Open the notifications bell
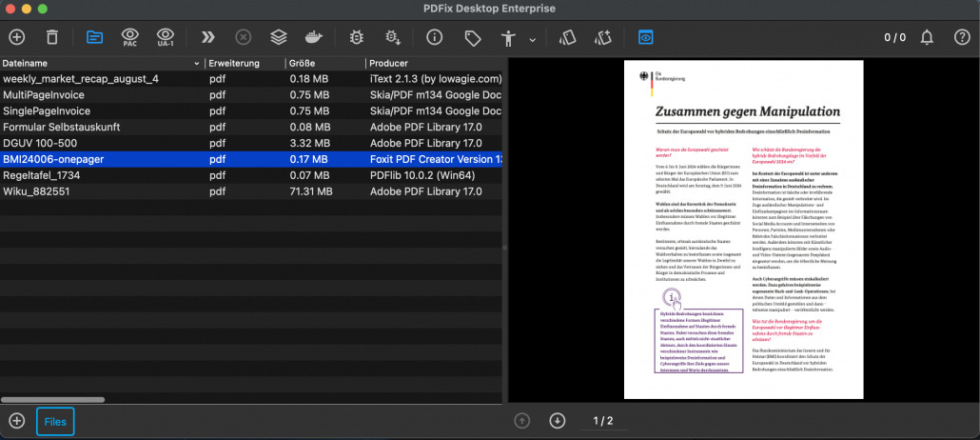Screen dimensions: 980x440 pyautogui.click(x=928, y=37)
